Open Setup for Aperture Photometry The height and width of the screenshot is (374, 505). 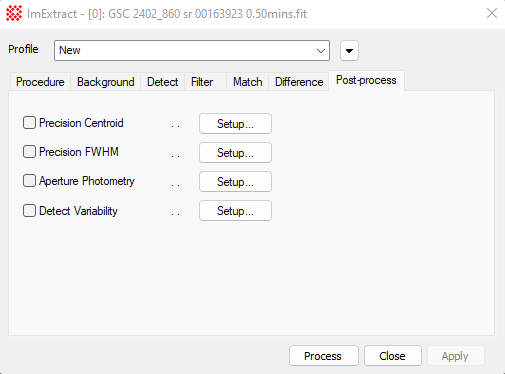click(x=235, y=182)
